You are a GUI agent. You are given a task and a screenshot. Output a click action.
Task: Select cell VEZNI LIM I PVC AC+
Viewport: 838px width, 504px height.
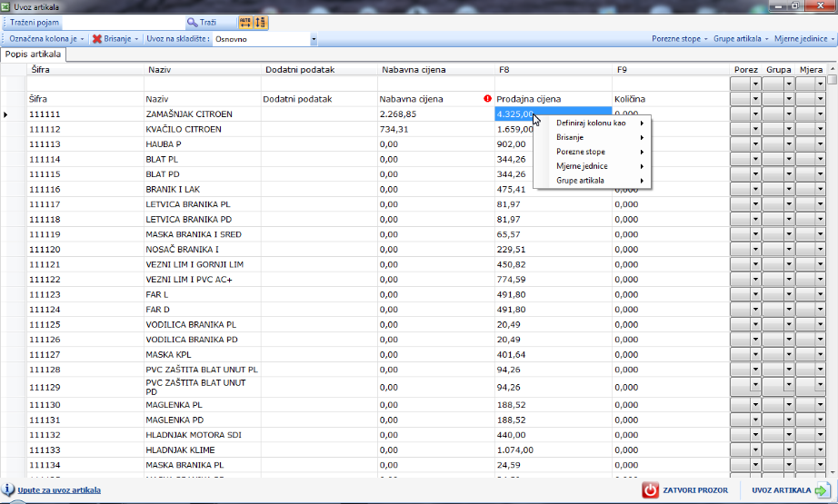point(202,279)
